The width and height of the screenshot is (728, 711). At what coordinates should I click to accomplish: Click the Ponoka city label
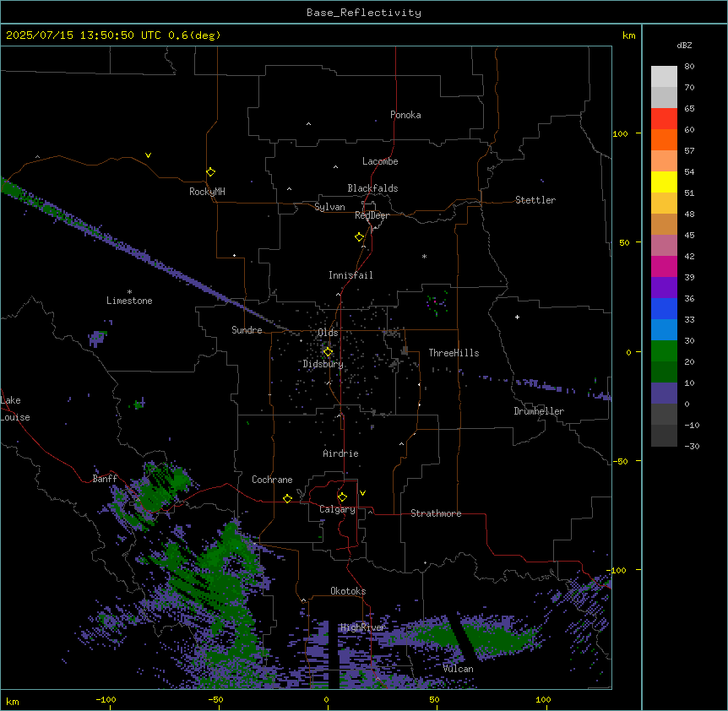click(x=405, y=115)
